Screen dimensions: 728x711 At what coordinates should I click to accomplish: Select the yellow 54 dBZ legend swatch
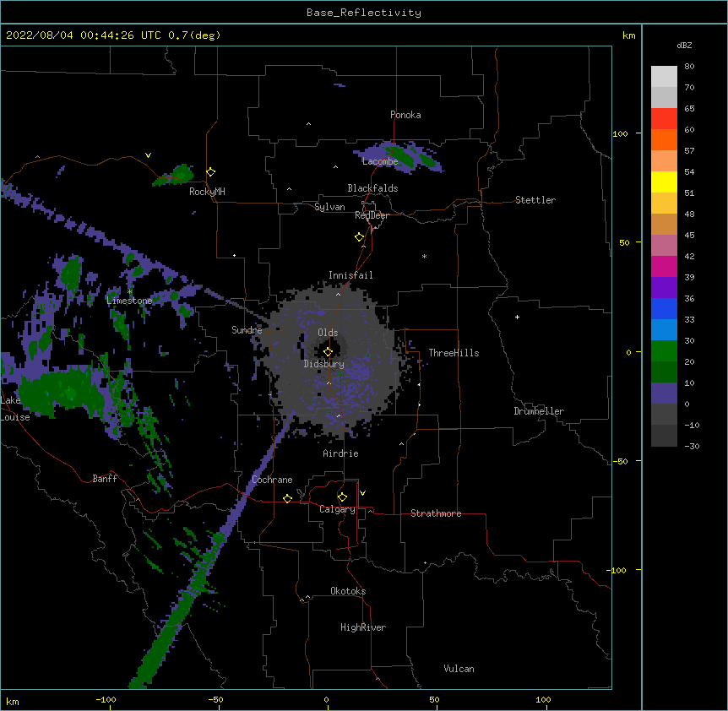(x=664, y=182)
